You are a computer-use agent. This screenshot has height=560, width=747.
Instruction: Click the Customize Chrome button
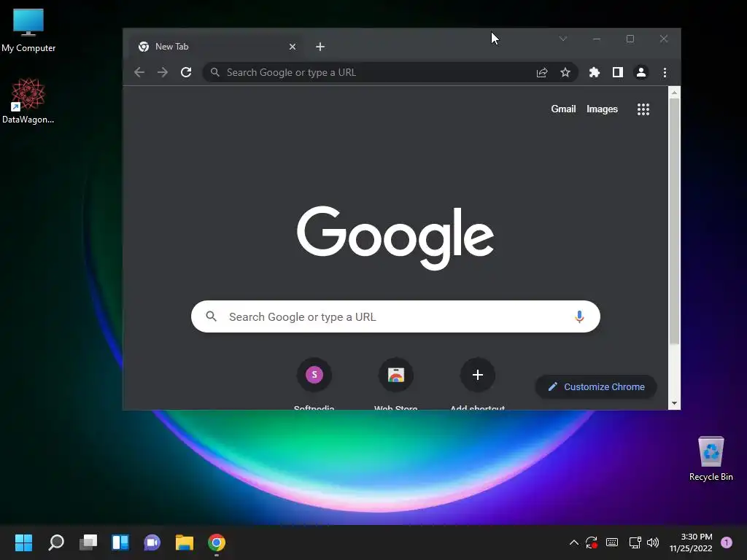tap(595, 386)
